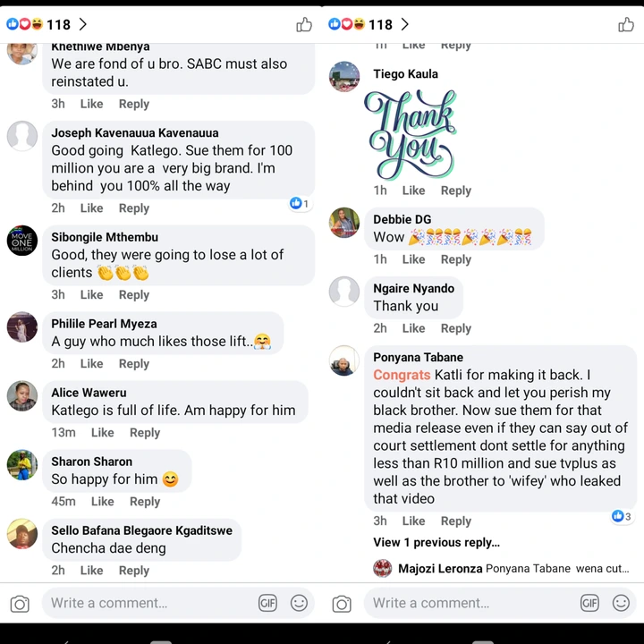Tap the thumbs-up icon in left panel header
The image size is (644, 644).
coord(304,24)
